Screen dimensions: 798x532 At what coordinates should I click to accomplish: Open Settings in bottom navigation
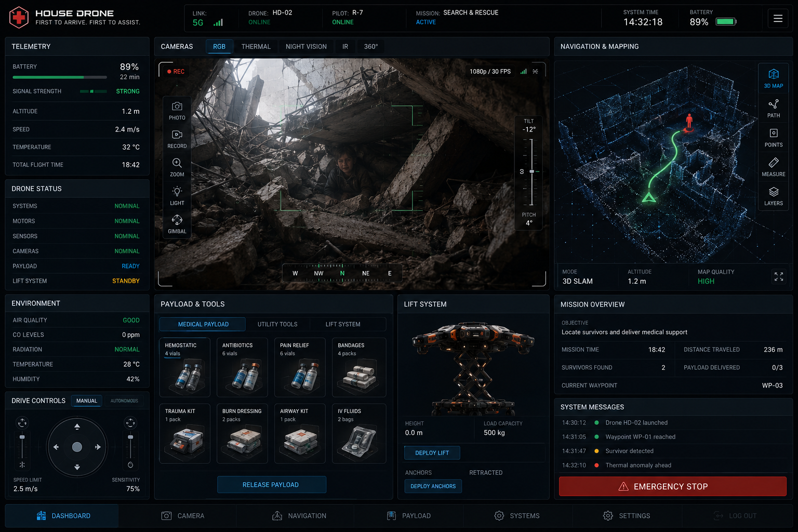(627, 516)
